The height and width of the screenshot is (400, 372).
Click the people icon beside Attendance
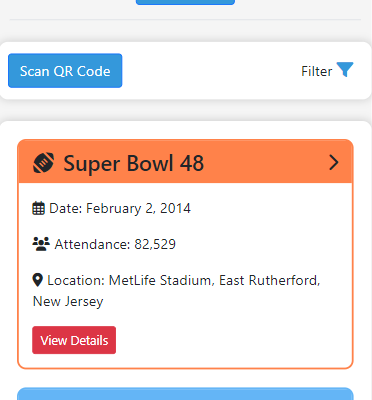[x=41, y=244]
